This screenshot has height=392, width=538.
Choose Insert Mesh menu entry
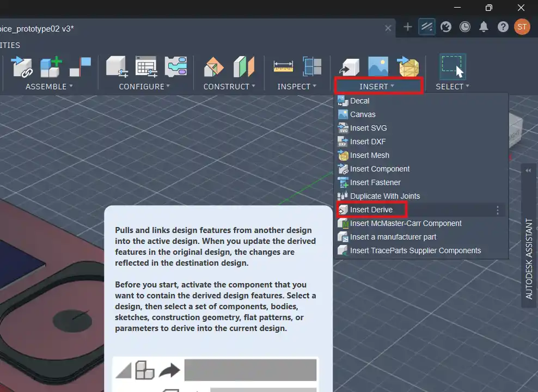[421, 155]
